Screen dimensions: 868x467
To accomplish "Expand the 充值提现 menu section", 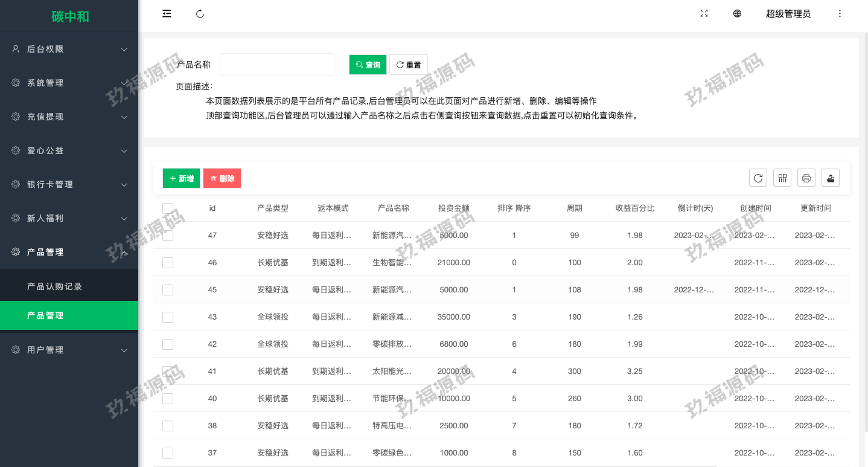I will pos(69,117).
